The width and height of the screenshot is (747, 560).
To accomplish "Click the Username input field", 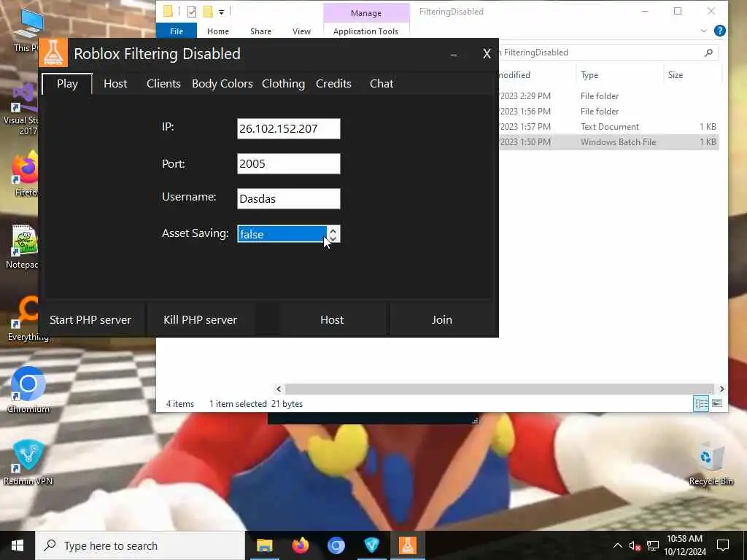I will [289, 198].
